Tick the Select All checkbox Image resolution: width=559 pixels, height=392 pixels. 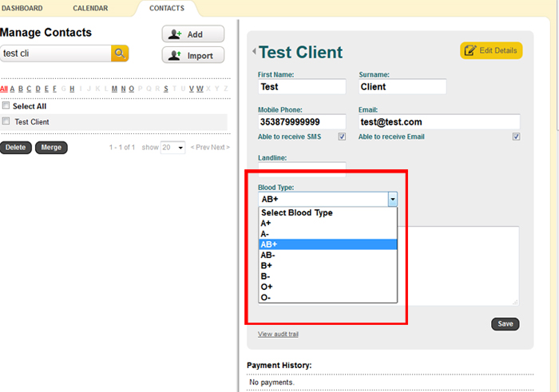[x=6, y=105]
